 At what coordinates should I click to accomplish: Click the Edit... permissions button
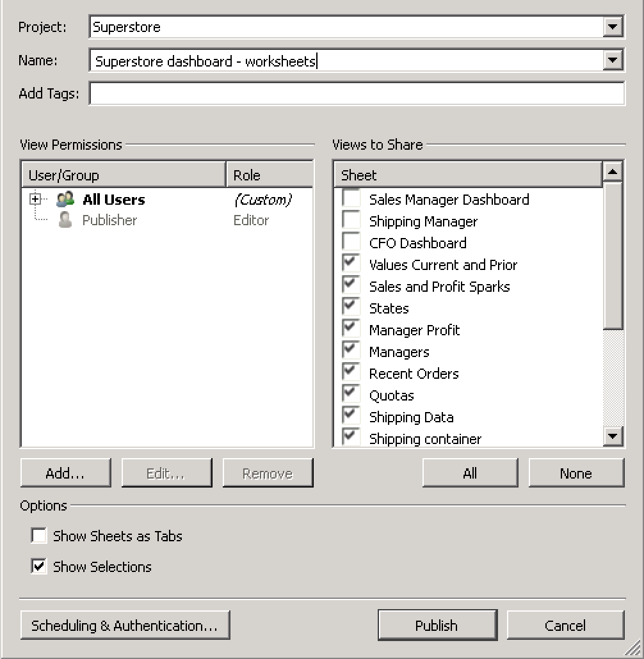(166, 473)
